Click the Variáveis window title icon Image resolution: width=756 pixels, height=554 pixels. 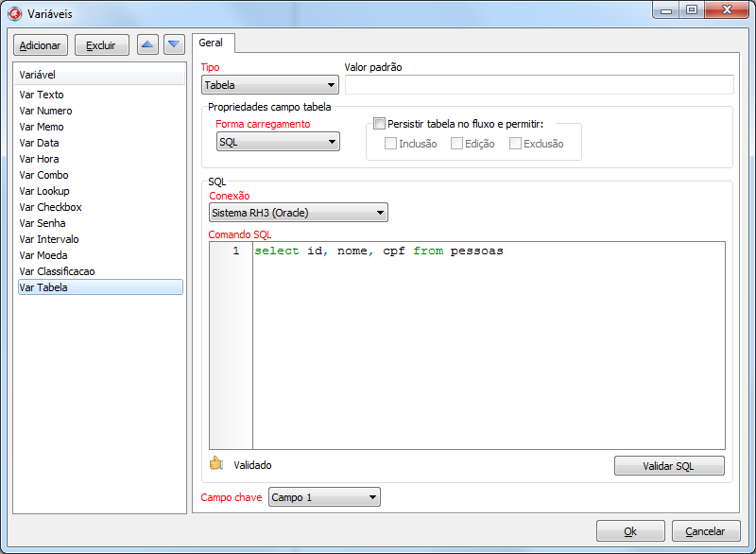tap(14, 13)
